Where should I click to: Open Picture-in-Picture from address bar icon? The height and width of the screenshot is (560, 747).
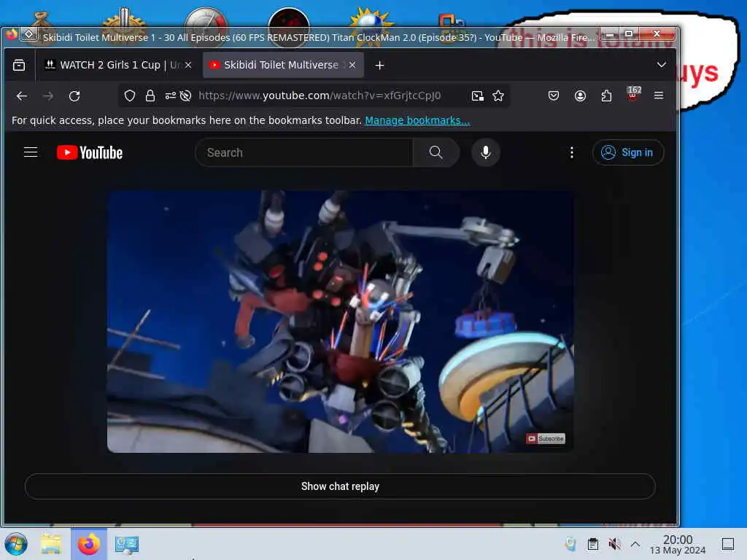click(x=477, y=96)
